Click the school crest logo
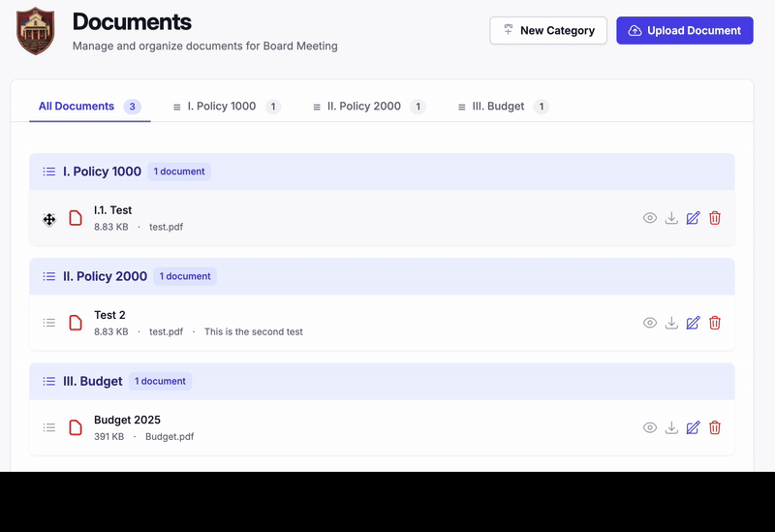This screenshot has width=775, height=532. 35,31
